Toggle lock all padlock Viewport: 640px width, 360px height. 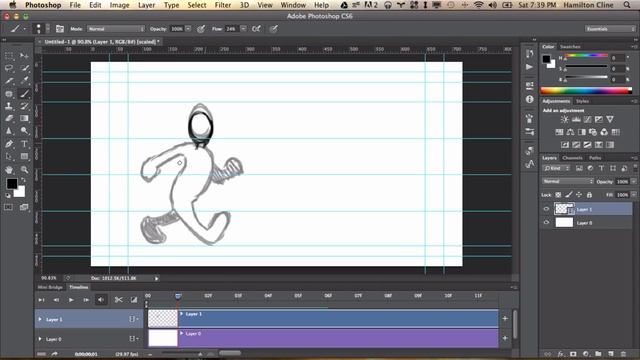pyautogui.click(x=589, y=195)
